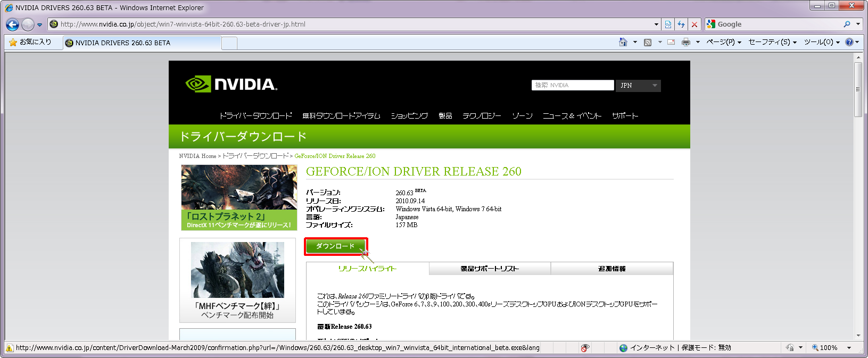Click the security lock icon in status bar
868x358 pixels.
pyautogui.click(x=790, y=348)
